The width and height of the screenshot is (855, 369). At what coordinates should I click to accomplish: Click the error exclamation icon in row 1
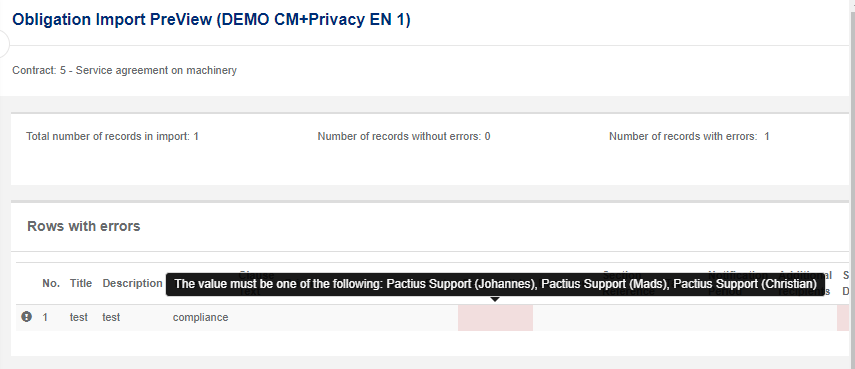tap(26, 317)
